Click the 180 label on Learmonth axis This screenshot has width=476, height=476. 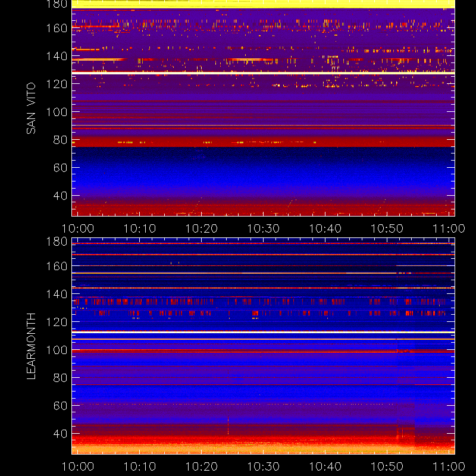point(57,242)
